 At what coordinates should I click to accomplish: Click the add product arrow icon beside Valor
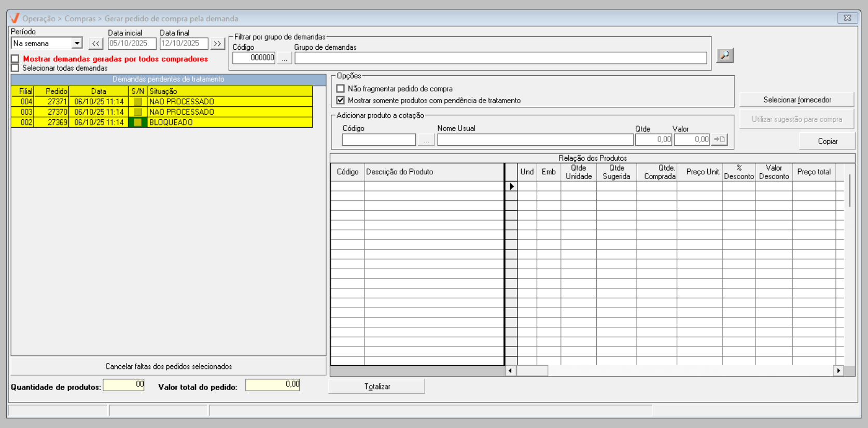coord(719,140)
